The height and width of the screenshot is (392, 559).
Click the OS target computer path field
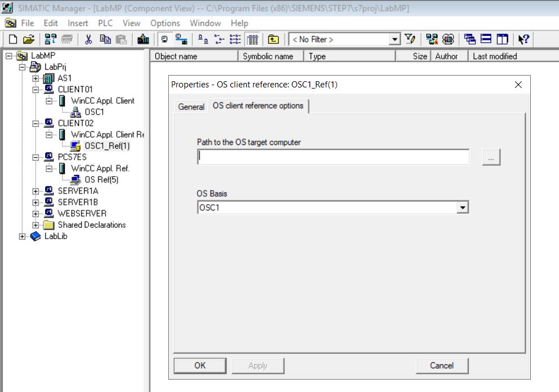click(333, 157)
